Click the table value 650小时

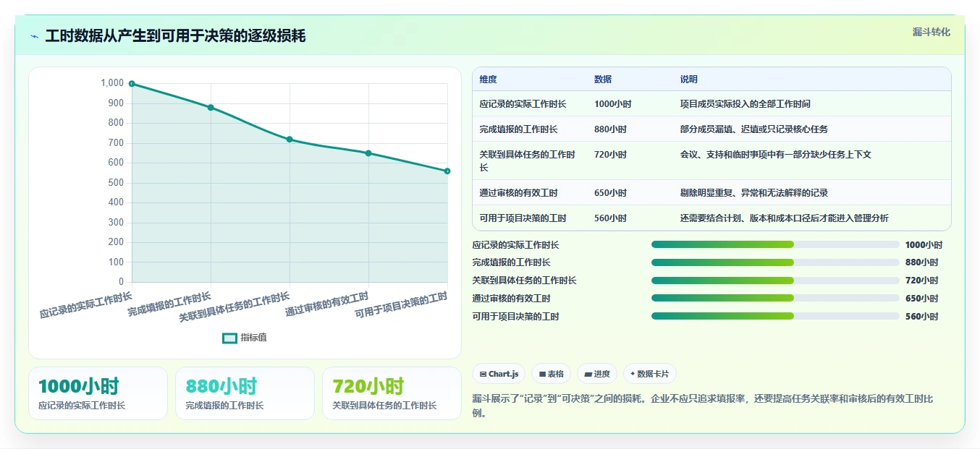point(611,193)
